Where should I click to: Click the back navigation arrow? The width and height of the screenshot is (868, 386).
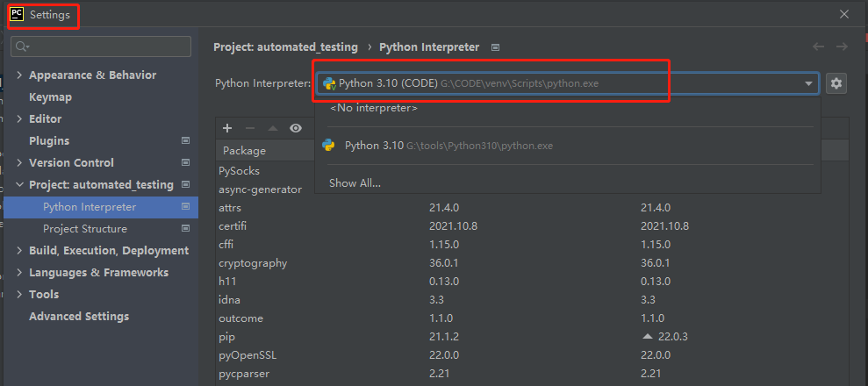[819, 47]
